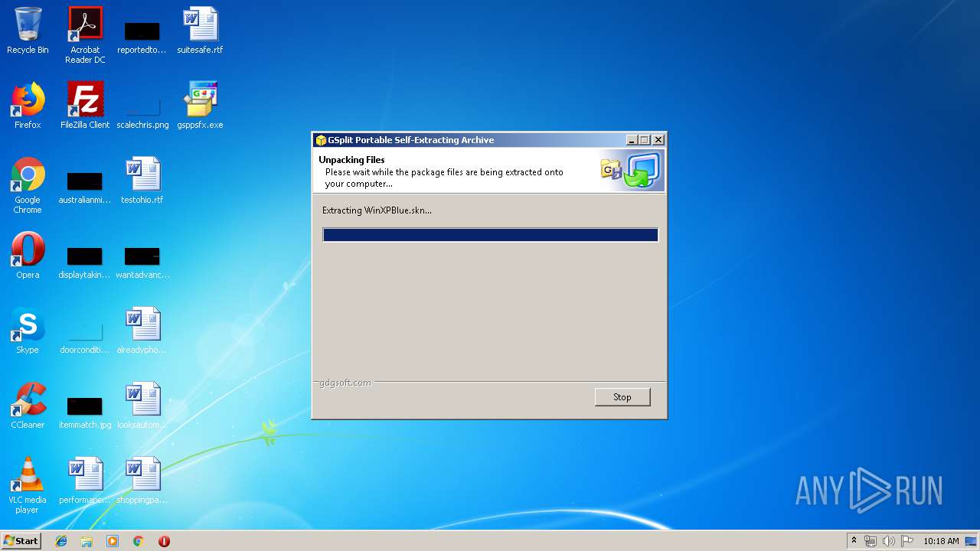The width and height of the screenshot is (980, 551).
Task: Select FileZilla Client desktop shortcut
Action: click(x=85, y=106)
